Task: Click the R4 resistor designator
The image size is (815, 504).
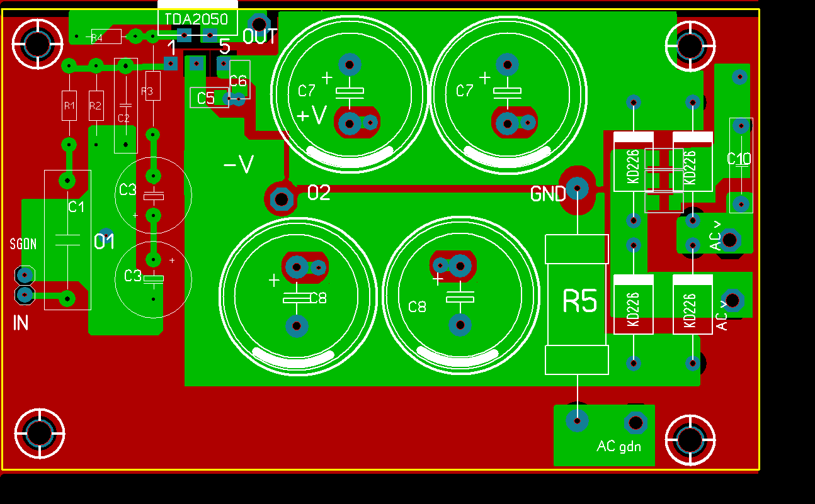Action: click(97, 38)
